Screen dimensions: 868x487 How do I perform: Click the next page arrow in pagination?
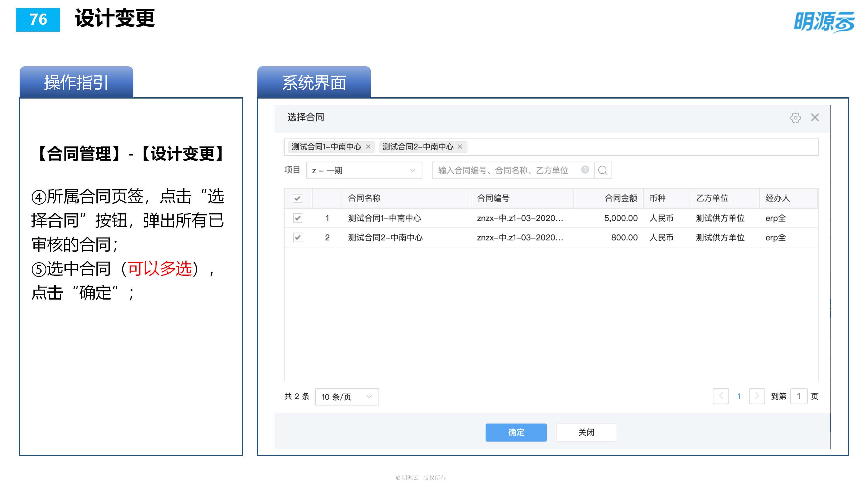pyautogui.click(x=757, y=396)
